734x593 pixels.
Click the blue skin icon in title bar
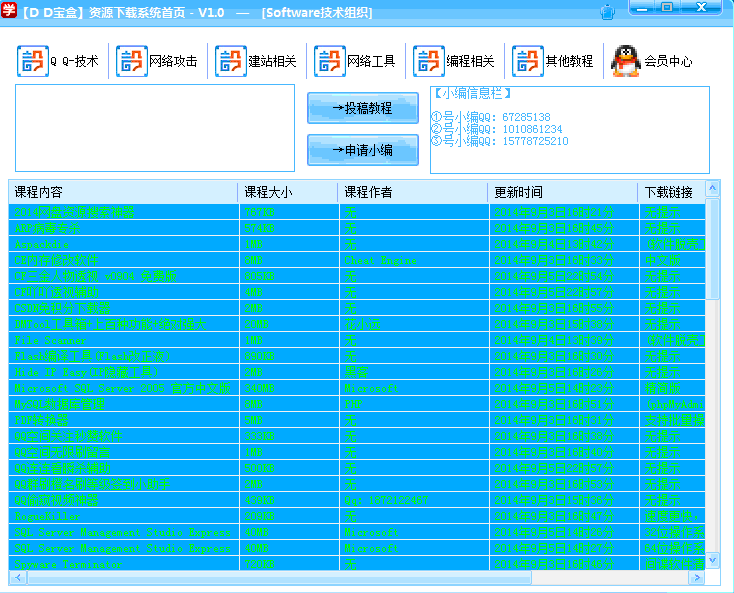607,12
